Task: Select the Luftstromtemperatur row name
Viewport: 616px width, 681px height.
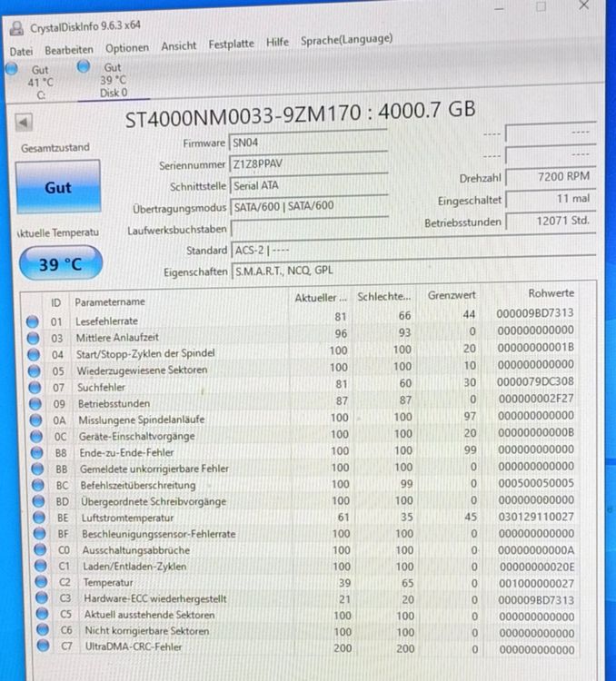Action: [x=128, y=518]
